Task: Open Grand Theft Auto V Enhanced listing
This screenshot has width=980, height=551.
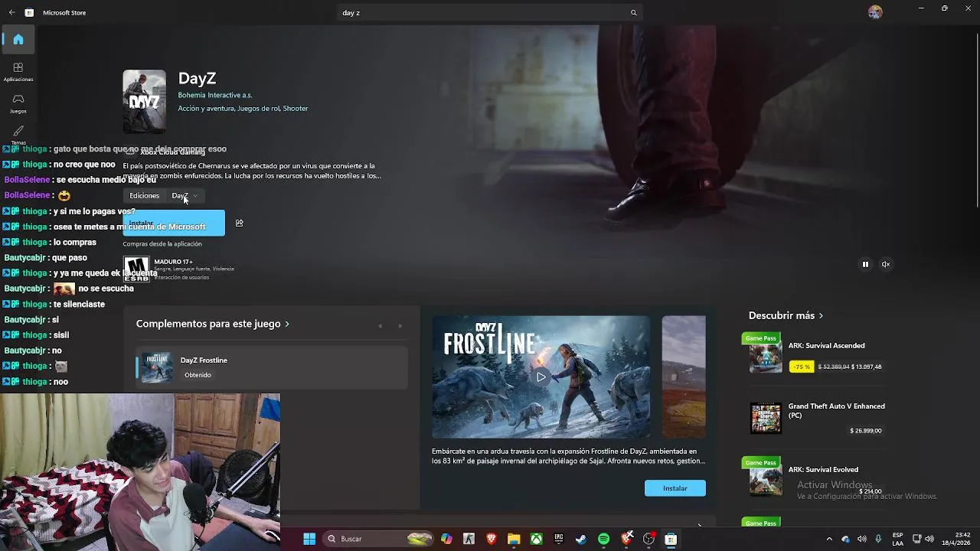Action: 818,417
